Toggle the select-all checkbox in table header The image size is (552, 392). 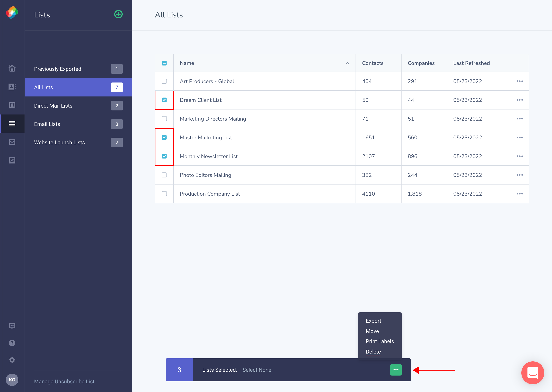164,63
